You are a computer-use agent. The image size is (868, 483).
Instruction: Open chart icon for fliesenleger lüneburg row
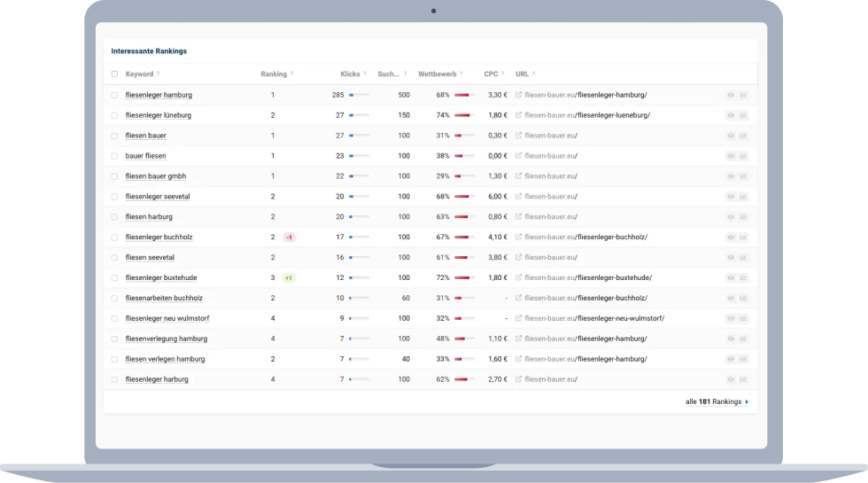744,115
